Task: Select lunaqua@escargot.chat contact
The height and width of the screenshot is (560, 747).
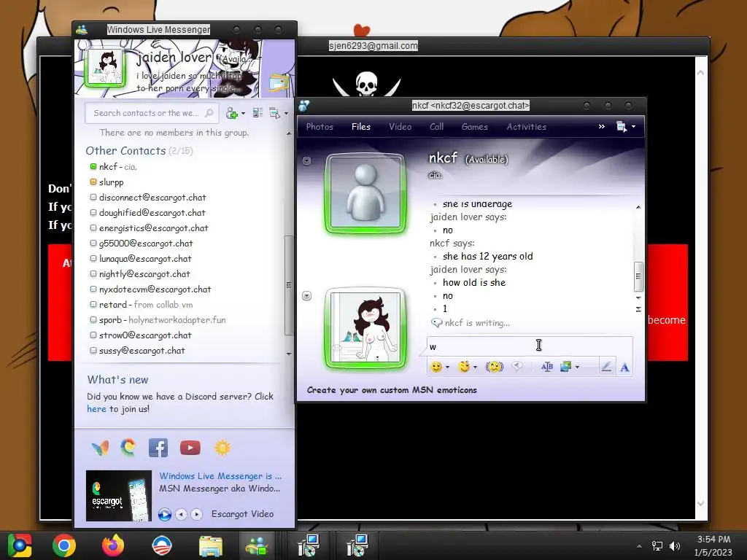Action: pos(141,259)
